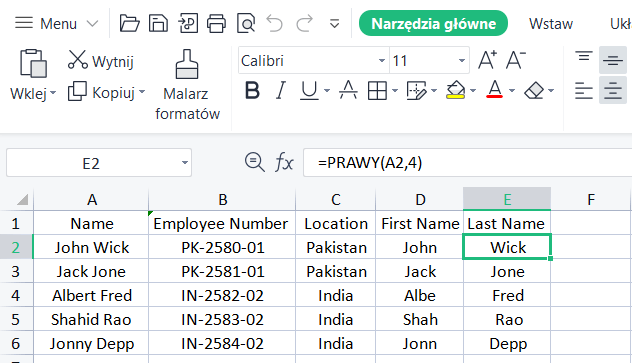Expand the Borders dropdown arrow
Image resolution: width=632 pixels, height=363 pixels.
point(395,91)
